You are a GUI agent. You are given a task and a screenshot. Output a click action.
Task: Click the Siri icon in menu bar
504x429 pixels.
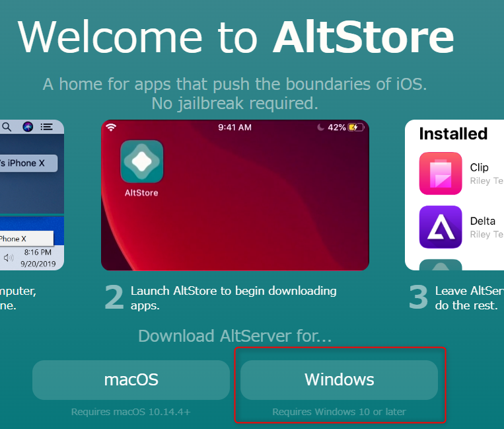point(28,127)
